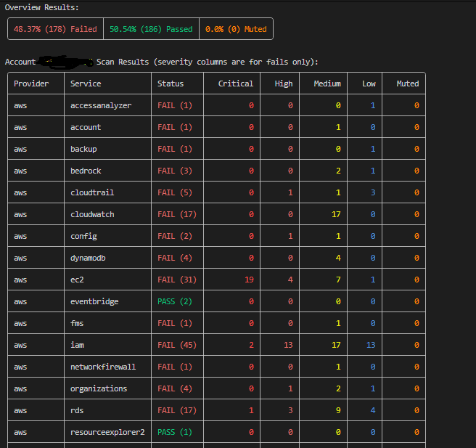
Task: Click High count '4' in ec2 row
Action: click(x=290, y=280)
